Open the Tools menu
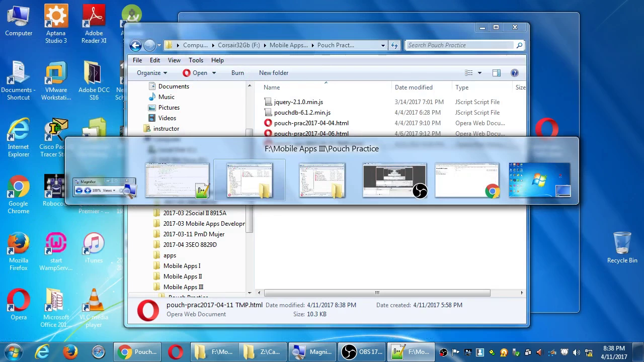Viewport: 644px width, 362px height. [196, 60]
